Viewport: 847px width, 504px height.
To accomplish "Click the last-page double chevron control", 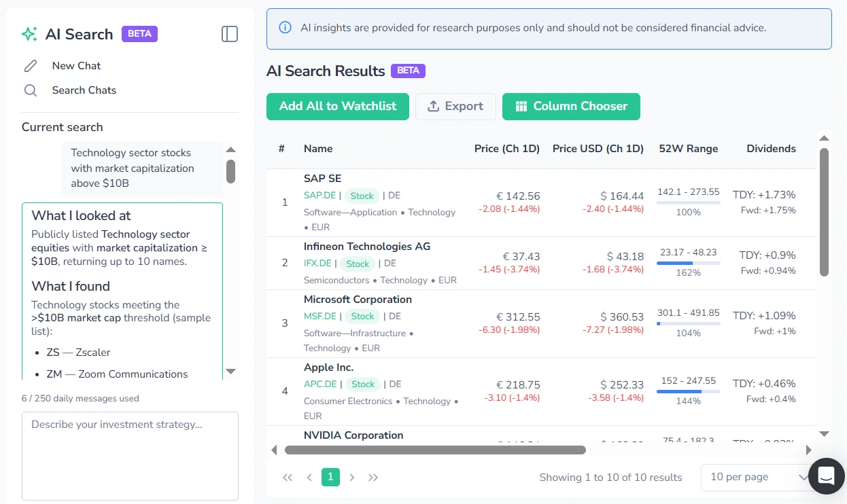I will click(x=373, y=477).
